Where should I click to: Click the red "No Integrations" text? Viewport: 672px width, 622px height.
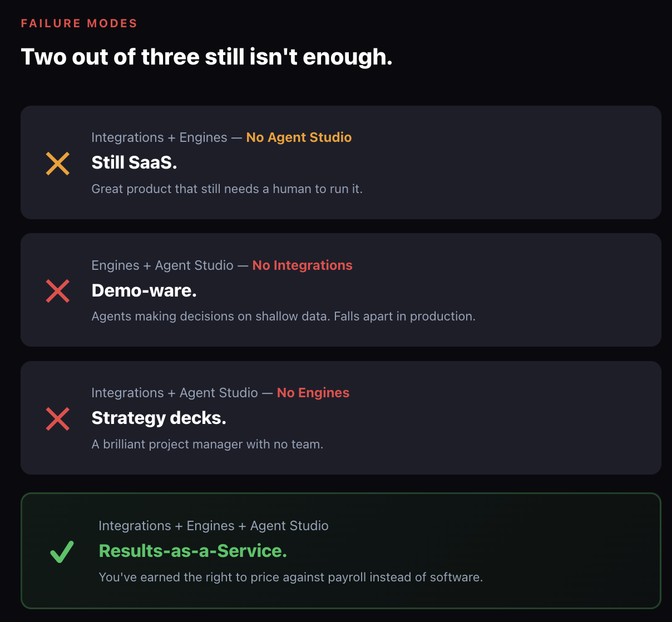click(302, 265)
